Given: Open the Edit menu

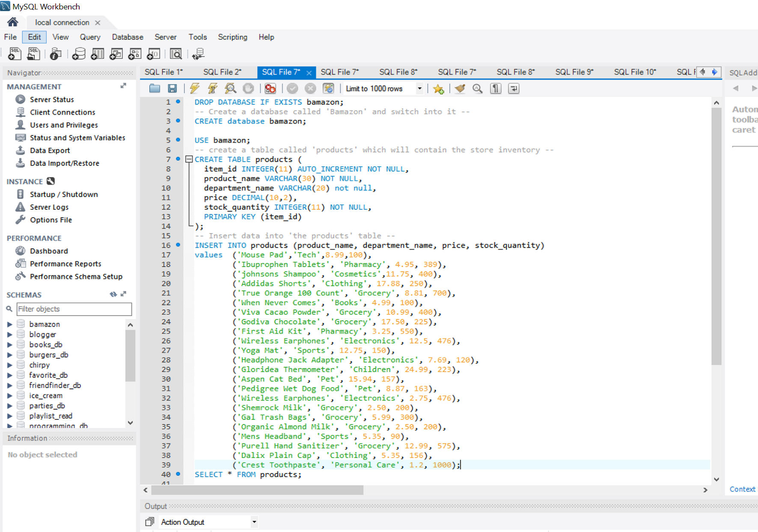Looking at the screenshot, I should 34,37.
